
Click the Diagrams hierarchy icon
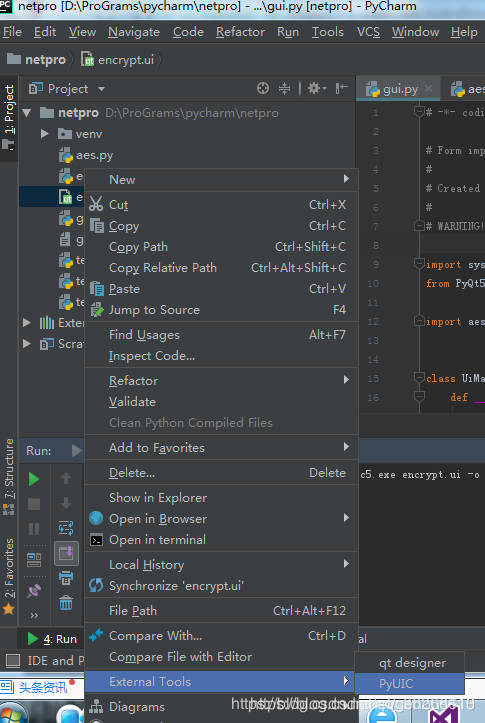96,706
